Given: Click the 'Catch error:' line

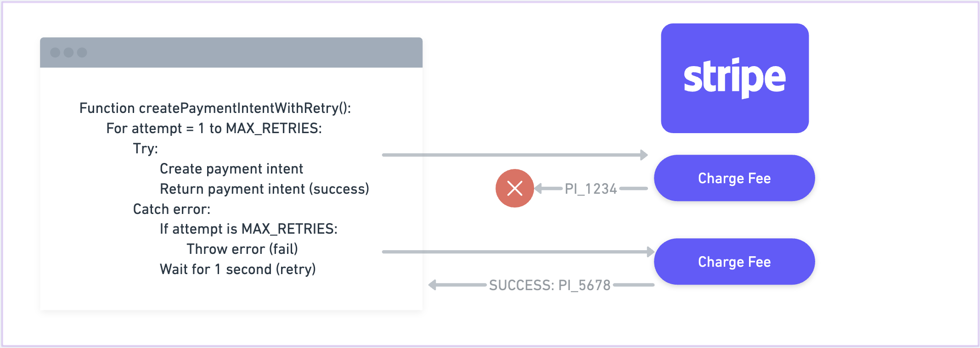Looking at the screenshot, I should tap(172, 209).
